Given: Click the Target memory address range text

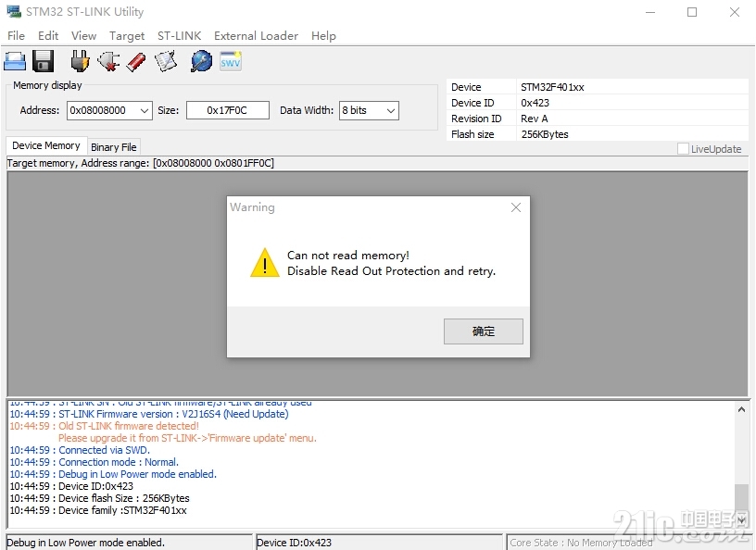Looking at the screenshot, I should click(140, 163).
